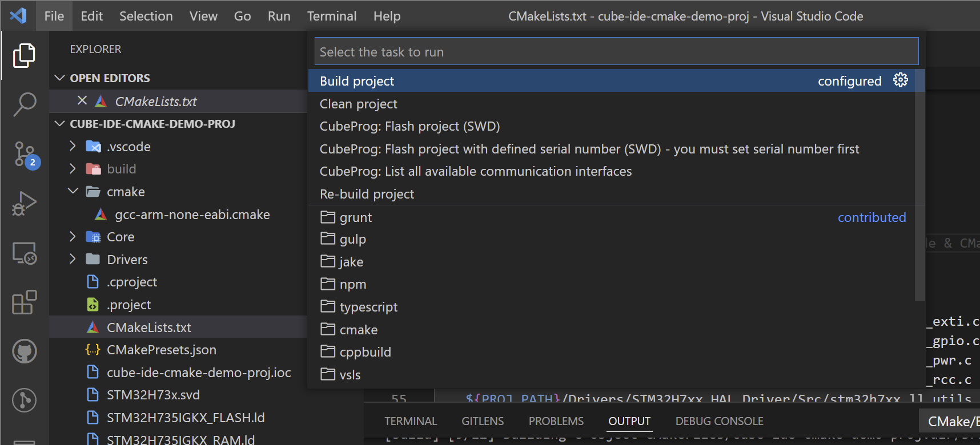Click the task list vertical scrollbar
The image size is (980, 445).
point(919,185)
